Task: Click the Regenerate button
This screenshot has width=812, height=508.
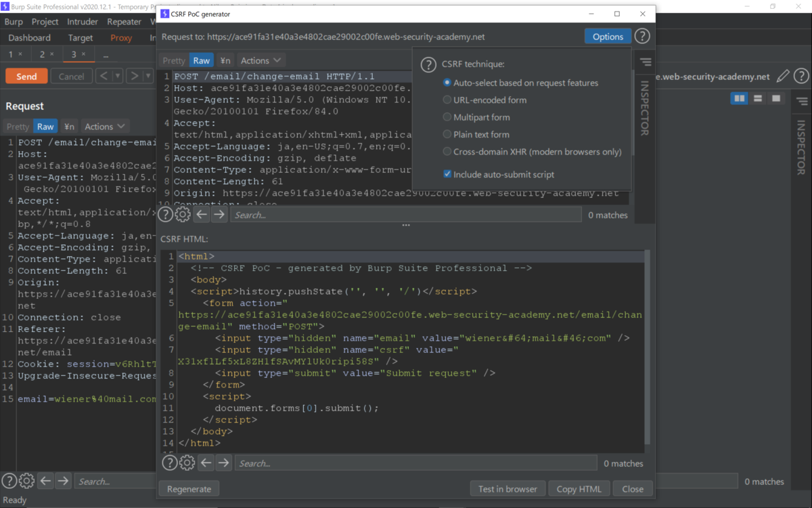Action: 187,488
